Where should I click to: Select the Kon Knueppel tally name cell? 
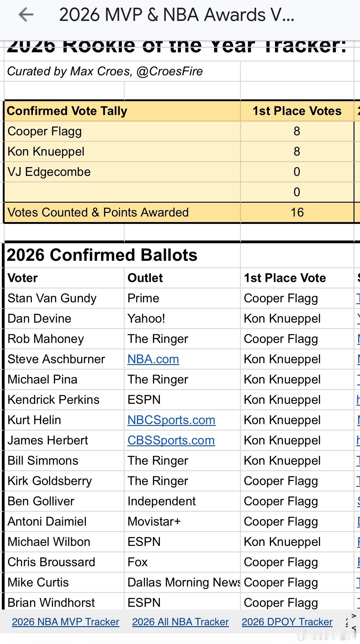[46, 152]
